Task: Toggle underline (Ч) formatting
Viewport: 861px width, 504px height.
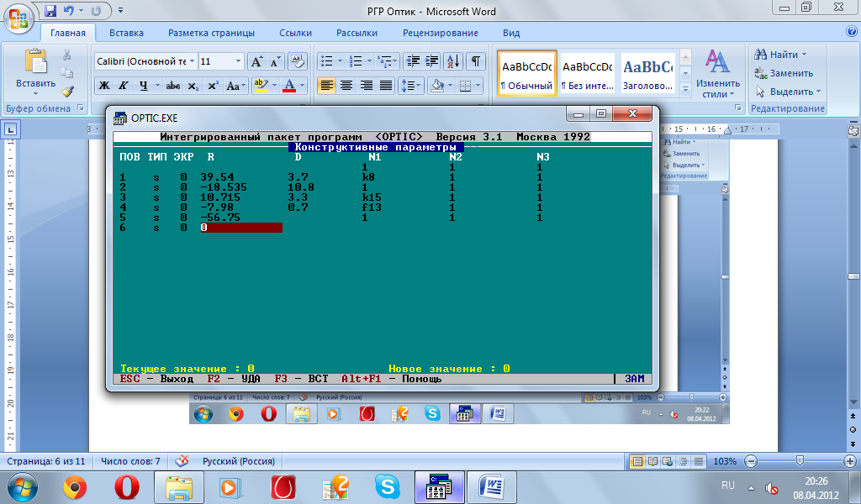Action: 143,86
